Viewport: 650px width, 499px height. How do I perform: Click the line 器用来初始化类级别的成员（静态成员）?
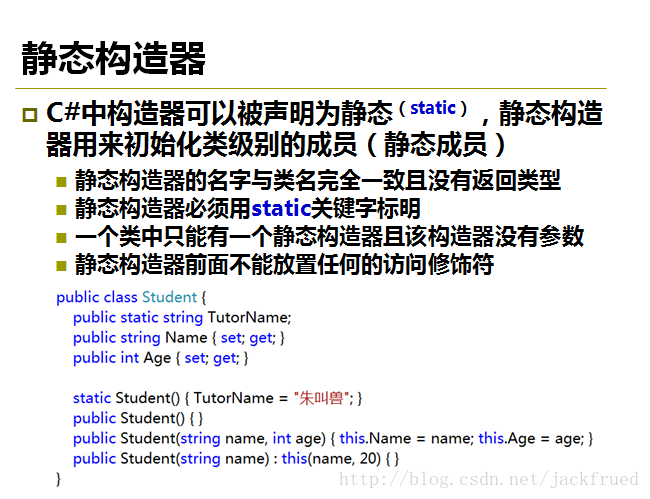coord(276,144)
